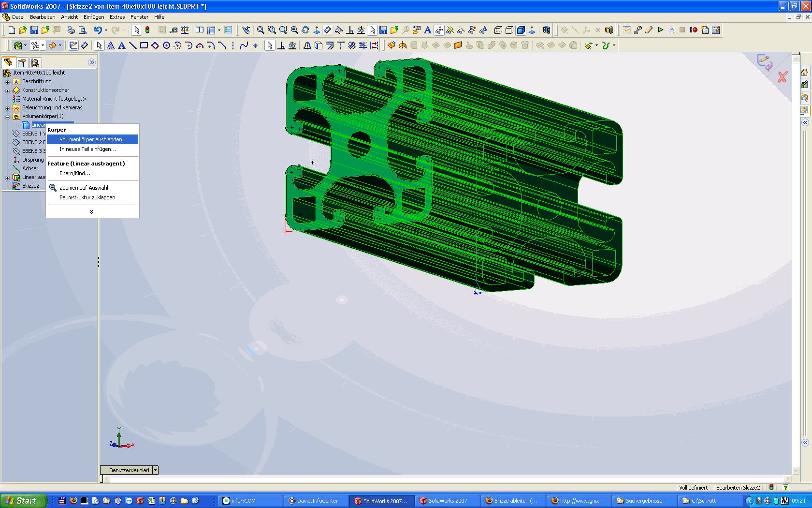Switch to Hidden Lines Visible display icon
The height and width of the screenshot is (508, 812).
tap(498, 30)
